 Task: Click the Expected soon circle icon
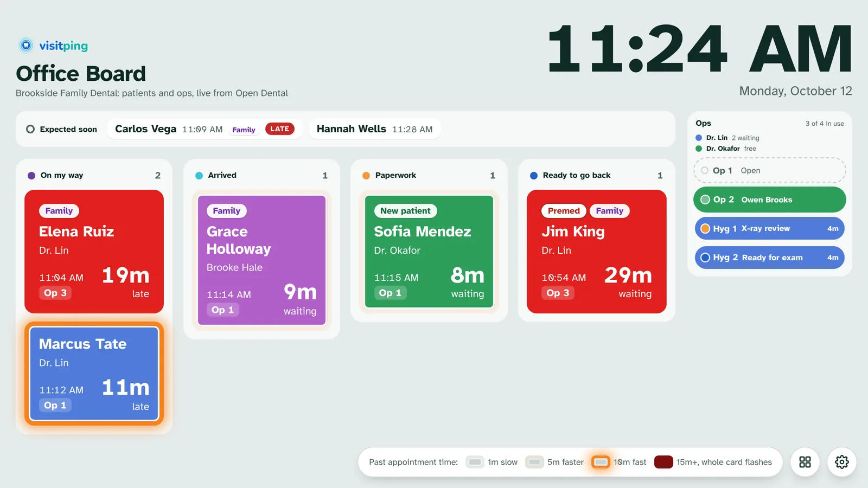(30, 129)
